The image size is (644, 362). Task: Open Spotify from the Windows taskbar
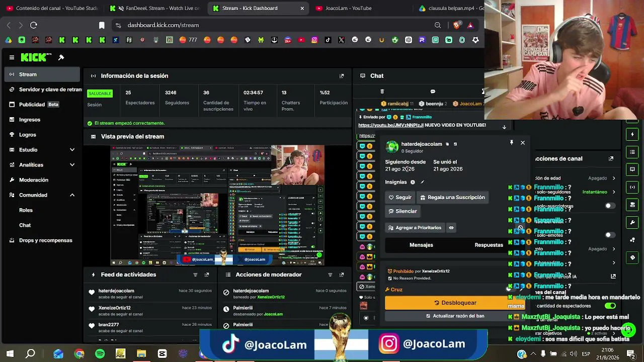pyautogui.click(x=100, y=354)
